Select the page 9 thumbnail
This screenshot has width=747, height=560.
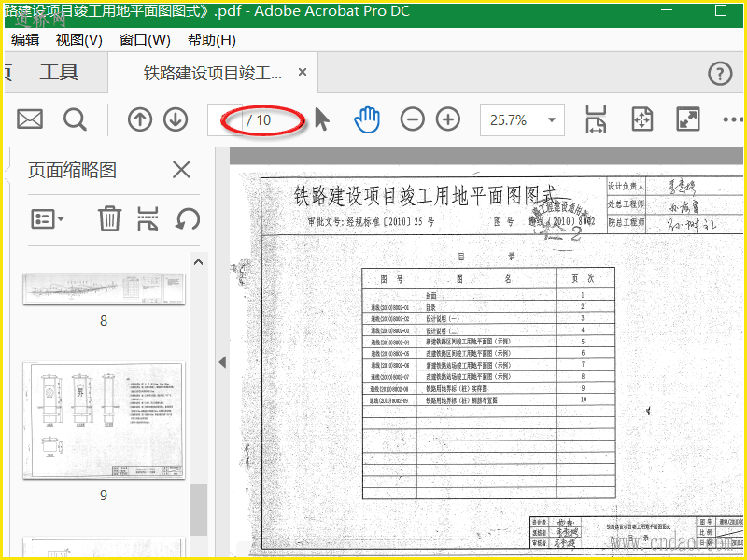pyautogui.click(x=104, y=421)
